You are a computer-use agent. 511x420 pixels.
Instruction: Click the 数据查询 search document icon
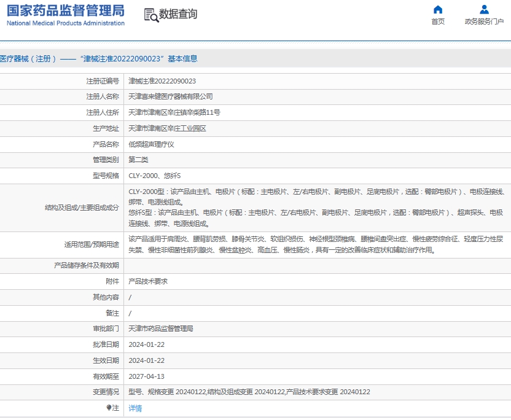(151, 15)
